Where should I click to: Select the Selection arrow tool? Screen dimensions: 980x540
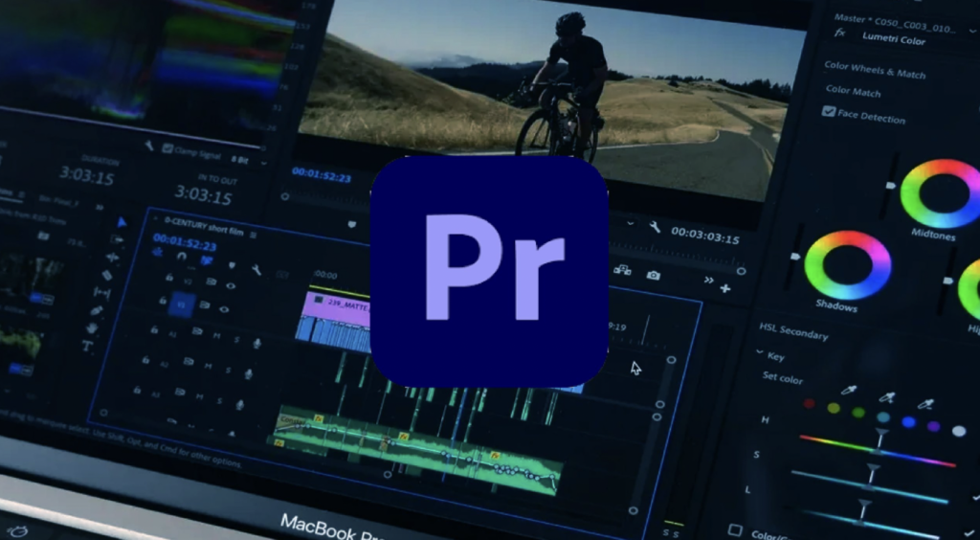click(122, 222)
